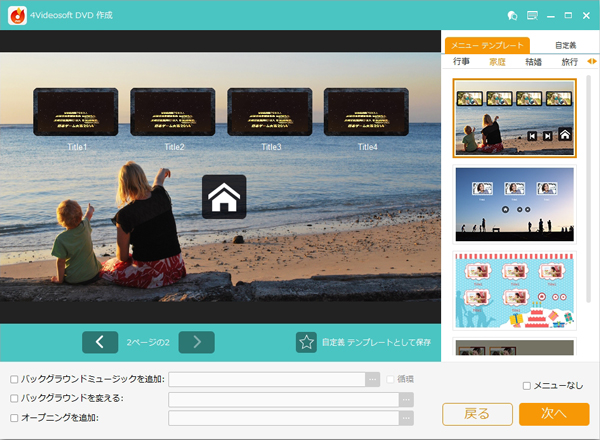Click the browse button for background music
The height and width of the screenshot is (440, 600).
pyautogui.click(x=373, y=380)
